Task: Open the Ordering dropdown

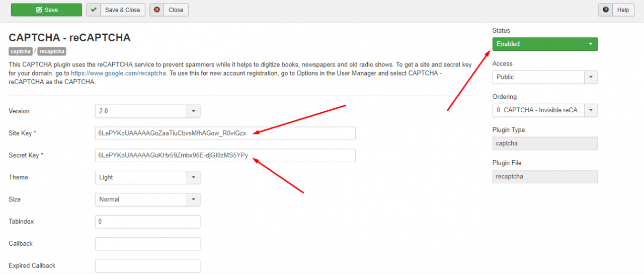Action: click(x=545, y=110)
